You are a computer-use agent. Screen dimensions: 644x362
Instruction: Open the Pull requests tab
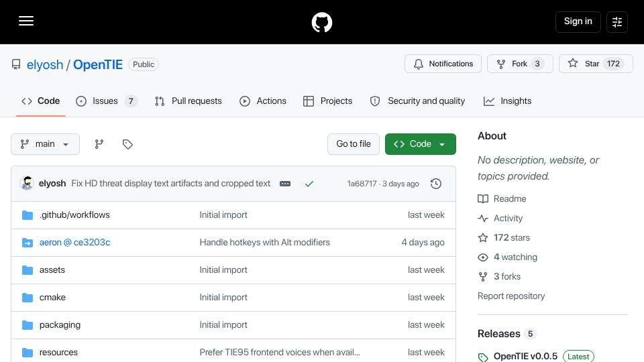point(189,101)
